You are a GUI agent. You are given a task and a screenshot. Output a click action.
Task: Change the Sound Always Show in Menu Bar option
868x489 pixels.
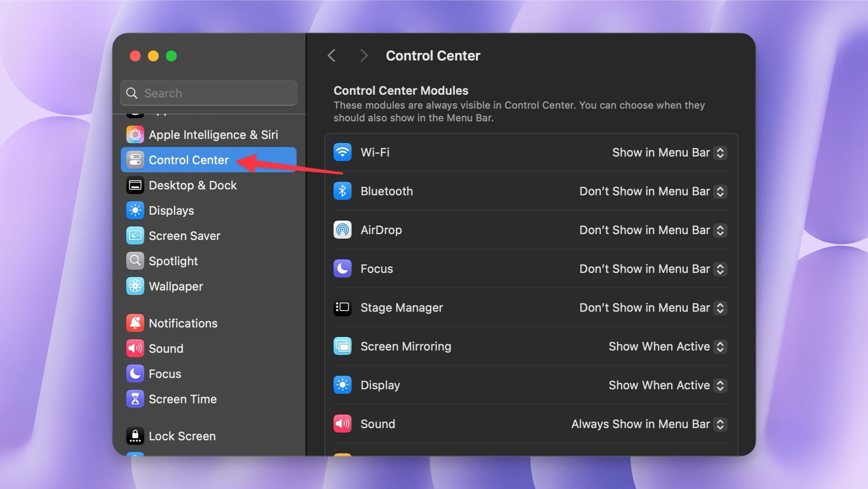point(719,424)
